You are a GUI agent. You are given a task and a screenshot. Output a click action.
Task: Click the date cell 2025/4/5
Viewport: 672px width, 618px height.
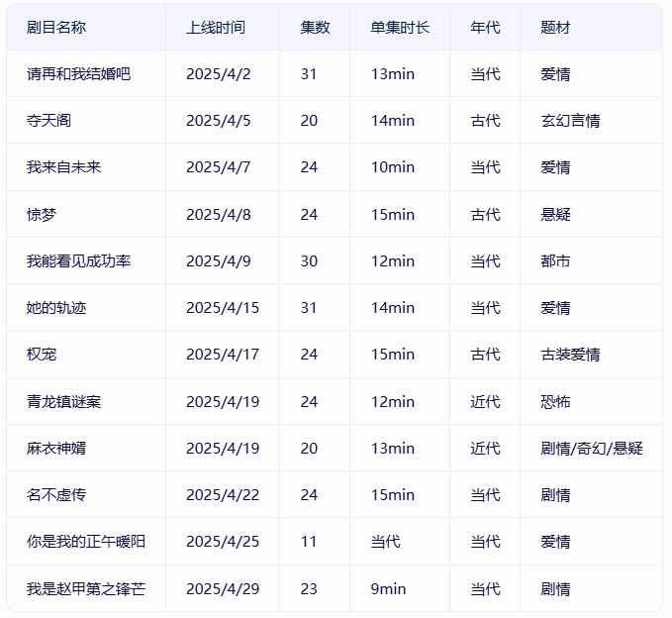point(218,121)
